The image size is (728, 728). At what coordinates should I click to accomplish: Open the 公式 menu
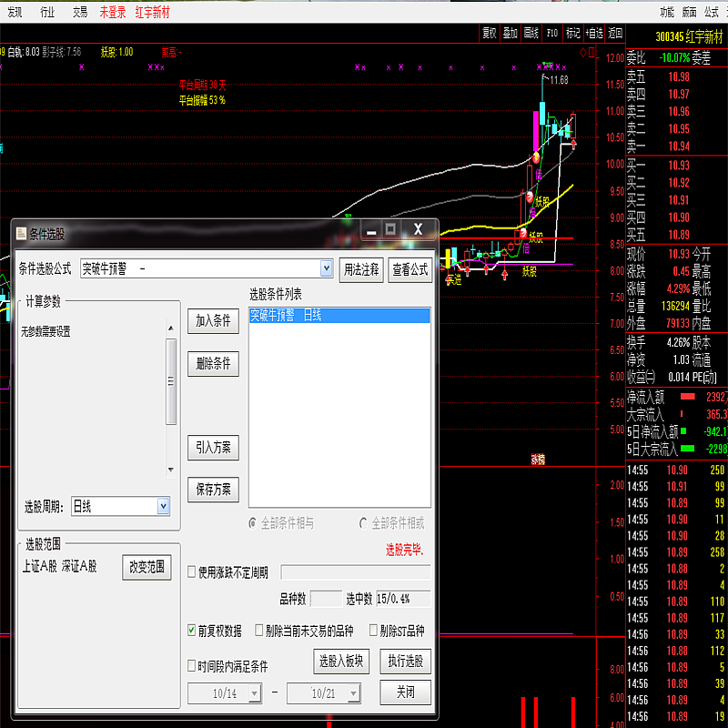[713, 12]
